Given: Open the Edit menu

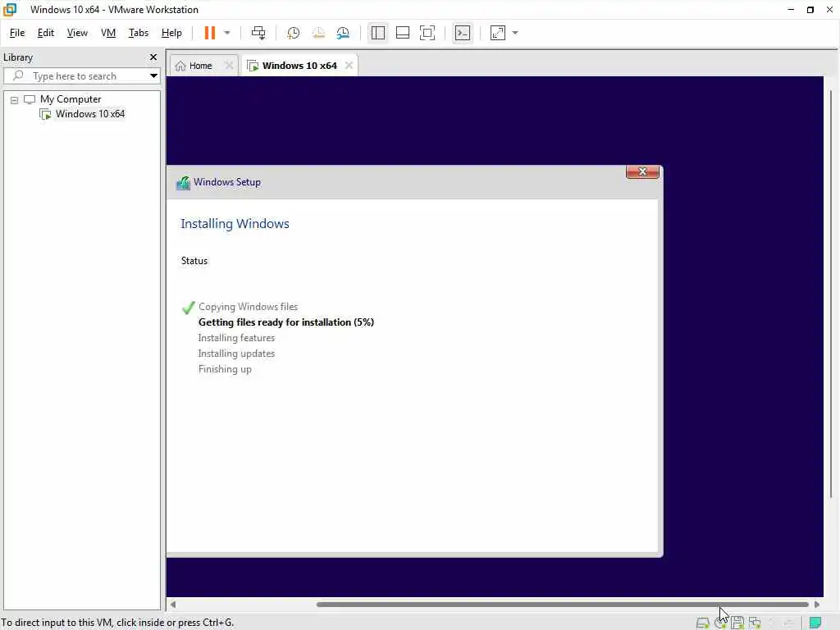Looking at the screenshot, I should pyautogui.click(x=46, y=33).
